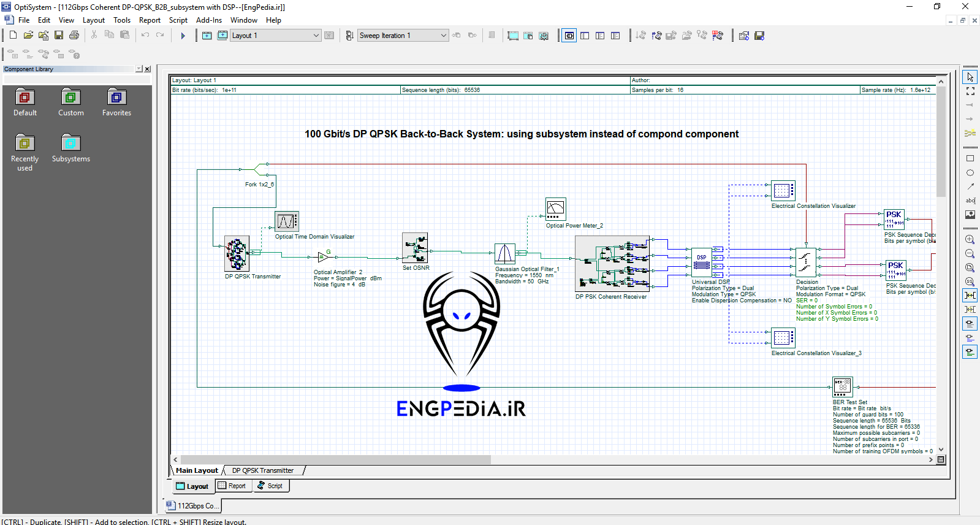Duplicate the current layout icon

[x=222, y=36]
